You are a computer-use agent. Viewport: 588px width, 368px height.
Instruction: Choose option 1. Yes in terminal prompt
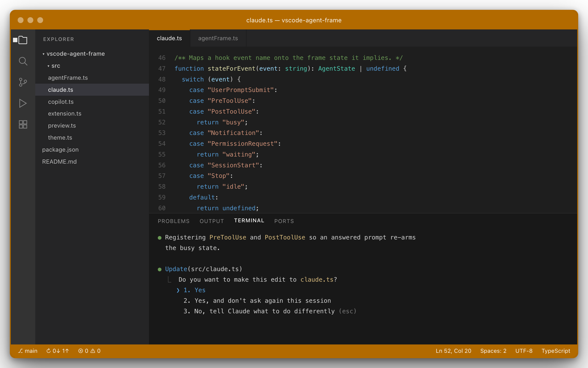(x=195, y=290)
